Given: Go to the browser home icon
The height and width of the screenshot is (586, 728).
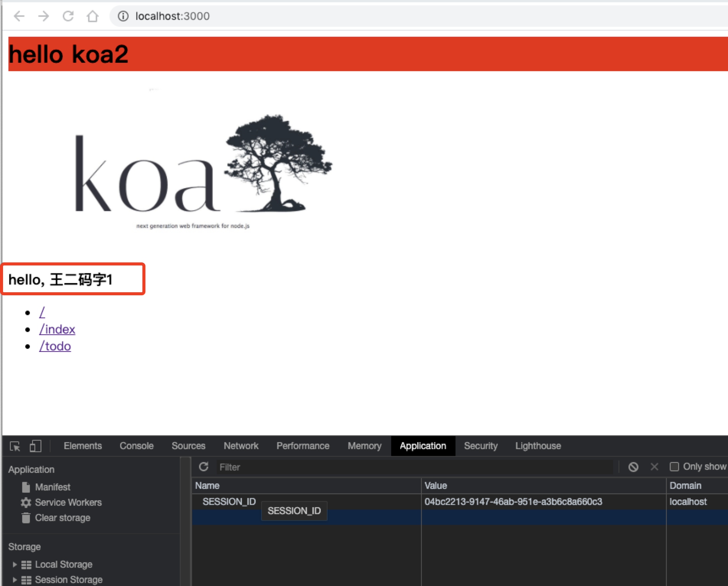Looking at the screenshot, I should click(93, 16).
